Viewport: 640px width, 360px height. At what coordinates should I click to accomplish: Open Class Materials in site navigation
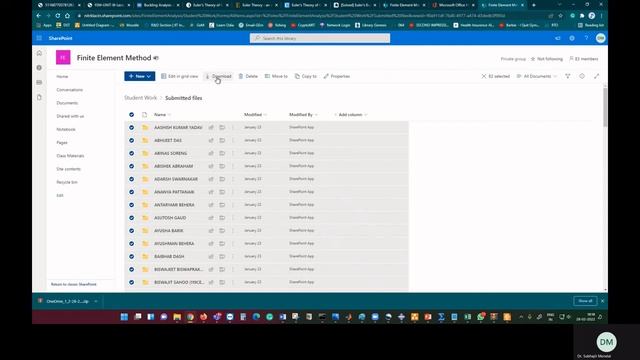click(70, 156)
